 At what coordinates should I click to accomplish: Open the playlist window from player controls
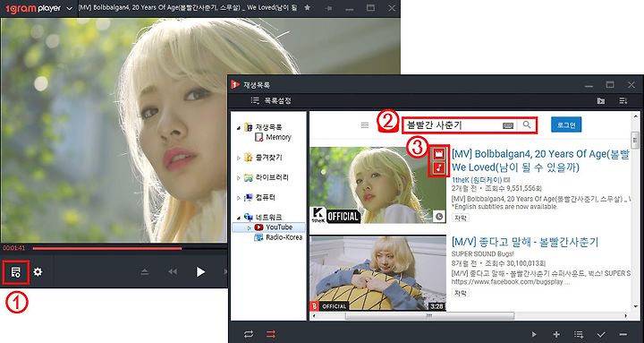16,272
